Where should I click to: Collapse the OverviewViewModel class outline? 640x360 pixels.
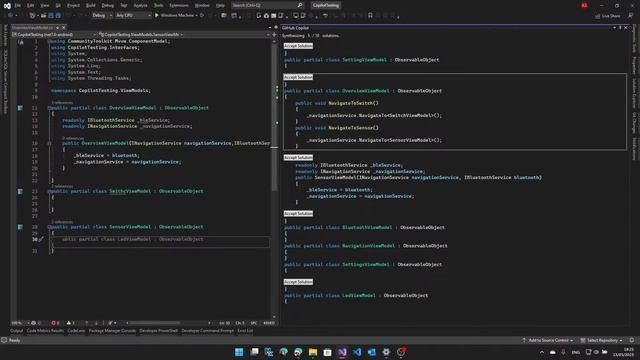point(49,108)
